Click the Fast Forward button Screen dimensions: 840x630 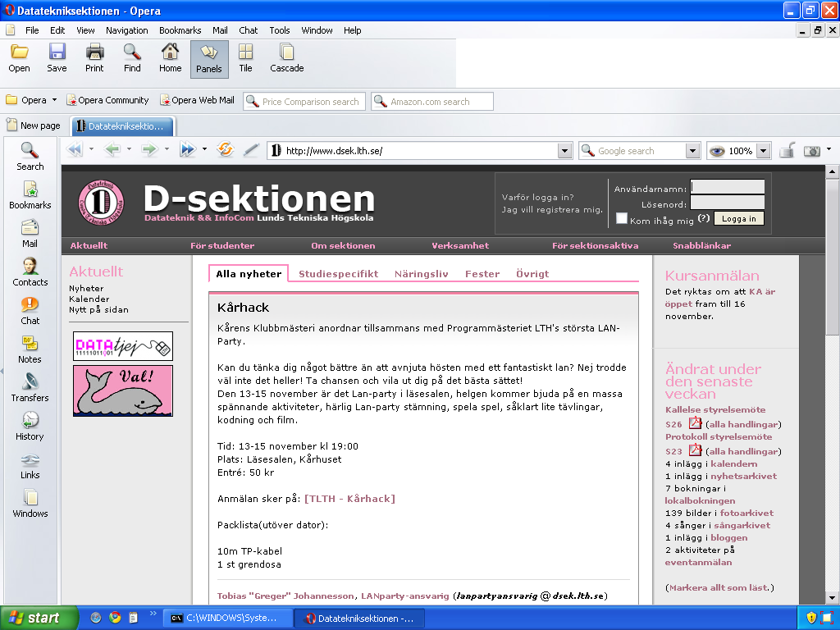pyautogui.click(x=188, y=149)
